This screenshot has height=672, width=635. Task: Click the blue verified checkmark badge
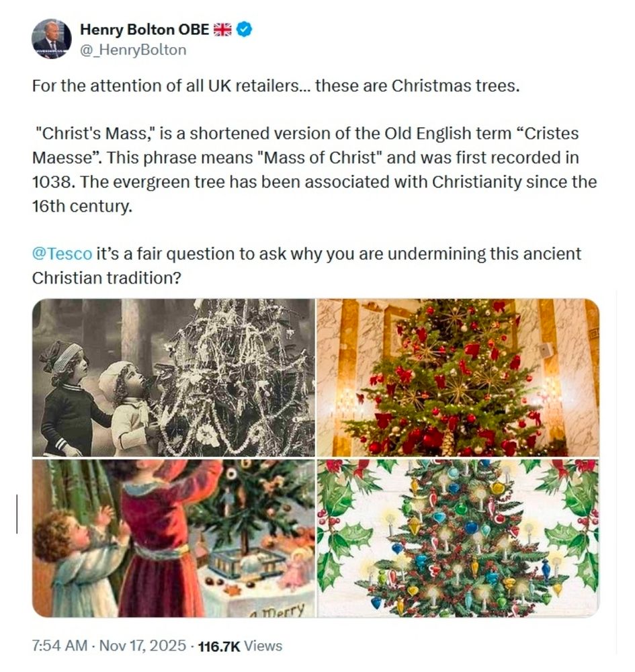(x=245, y=29)
